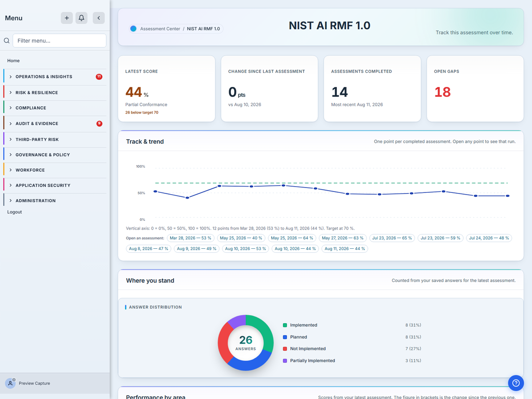Open assessment Aug 9, 2026 — 49 %
The image size is (532, 399).
pos(197,249)
